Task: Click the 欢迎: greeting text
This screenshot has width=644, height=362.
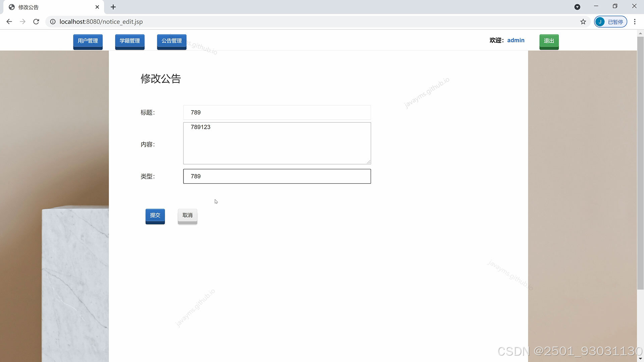Action: click(x=497, y=40)
